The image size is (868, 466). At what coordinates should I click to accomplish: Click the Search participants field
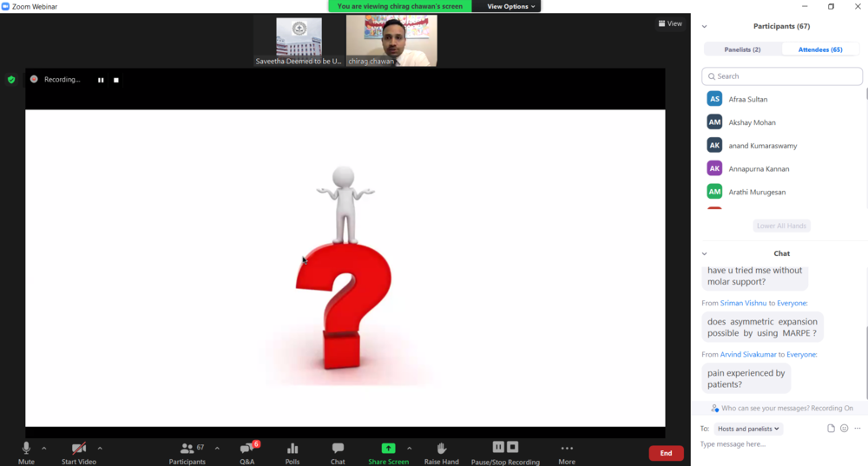(x=782, y=76)
